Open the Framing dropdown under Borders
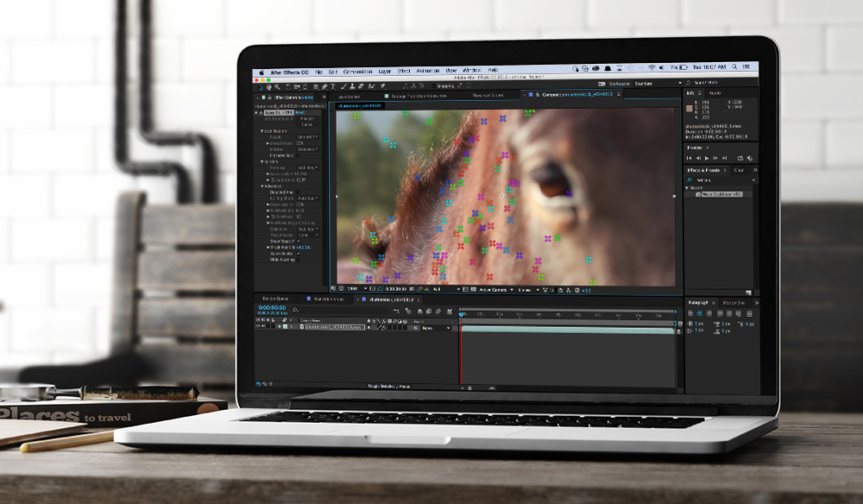Viewport: 863px width, 504px height. point(306,166)
